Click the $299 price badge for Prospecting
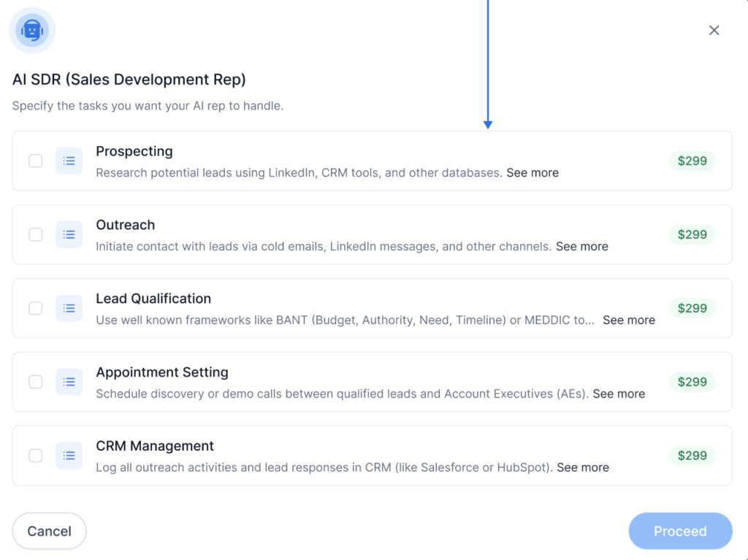The height and width of the screenshot is (560, 748). click(x=692, y=161)
